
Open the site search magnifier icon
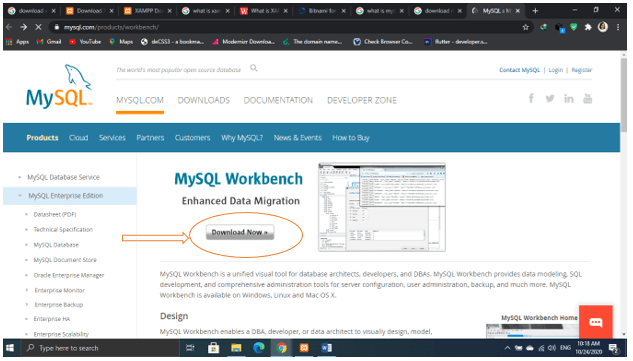pyautogui.click(x=254, y=68)
